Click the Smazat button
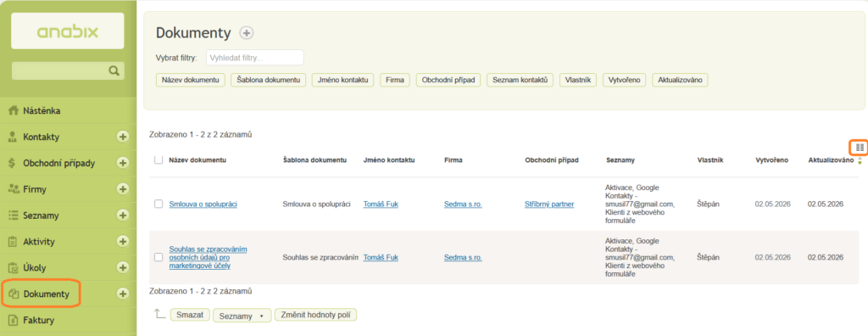 pos(190,315)
